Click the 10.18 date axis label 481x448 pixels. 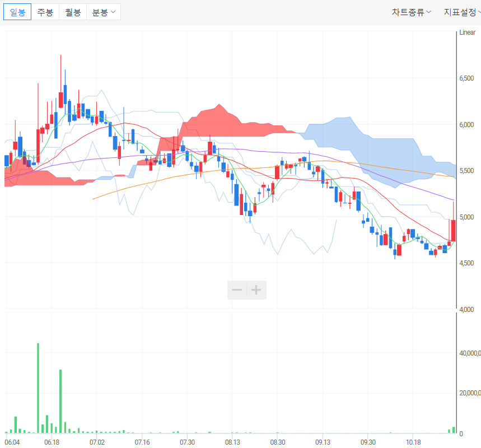(413, 442)
